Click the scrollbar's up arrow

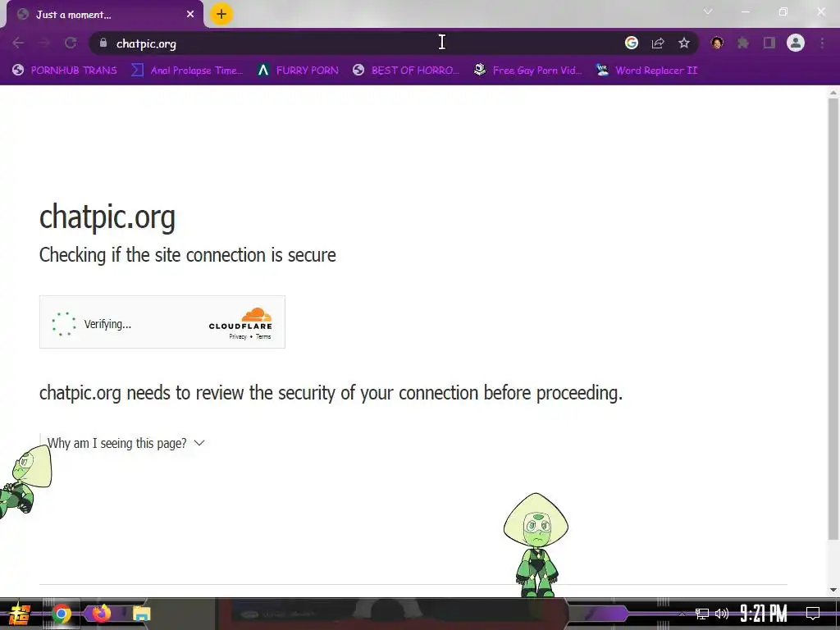pos(833,93)
